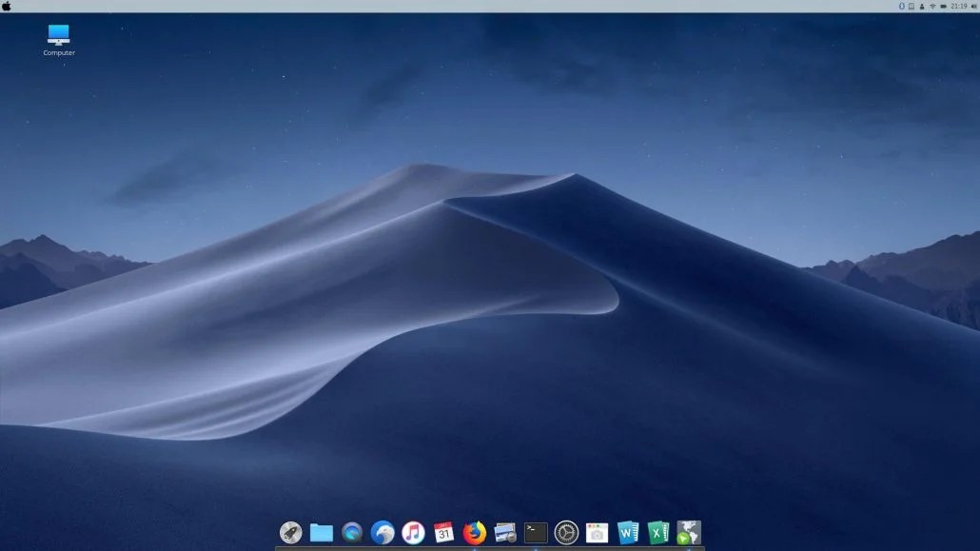Open the Computer desktop icon
The height and width of the screenshot is (551, 980).
pos(59,40)
